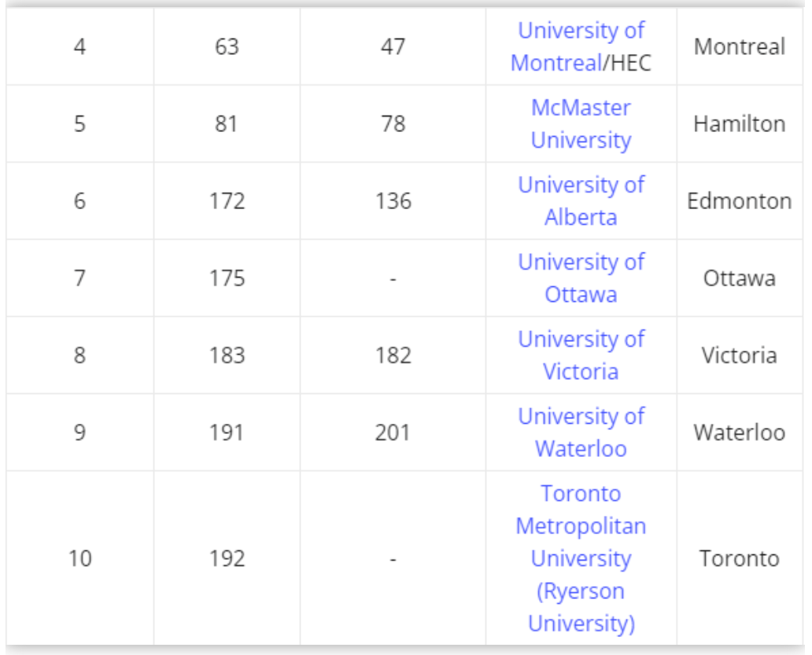Open the McMaster University link
This screenshot has height=655, width=812.
[x=581, y=123]
